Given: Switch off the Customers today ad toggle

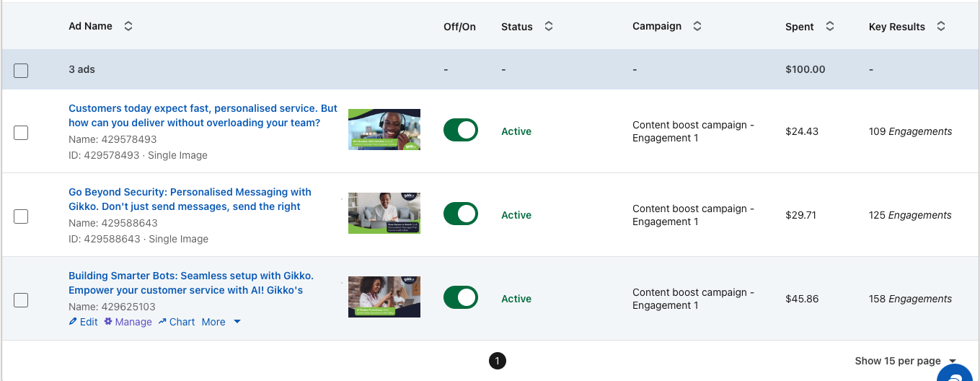Looking at the screenshot, I should (x=460, y=131).
